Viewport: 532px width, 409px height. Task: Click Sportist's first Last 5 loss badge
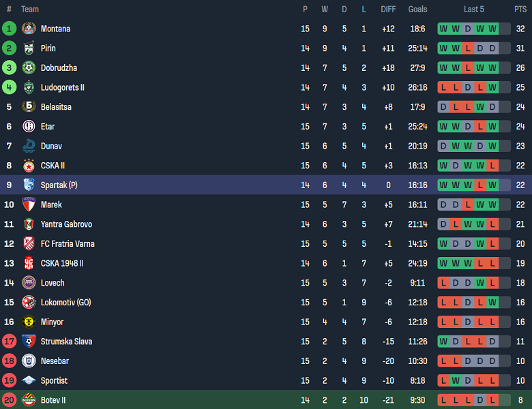click(x=443, y=380)
